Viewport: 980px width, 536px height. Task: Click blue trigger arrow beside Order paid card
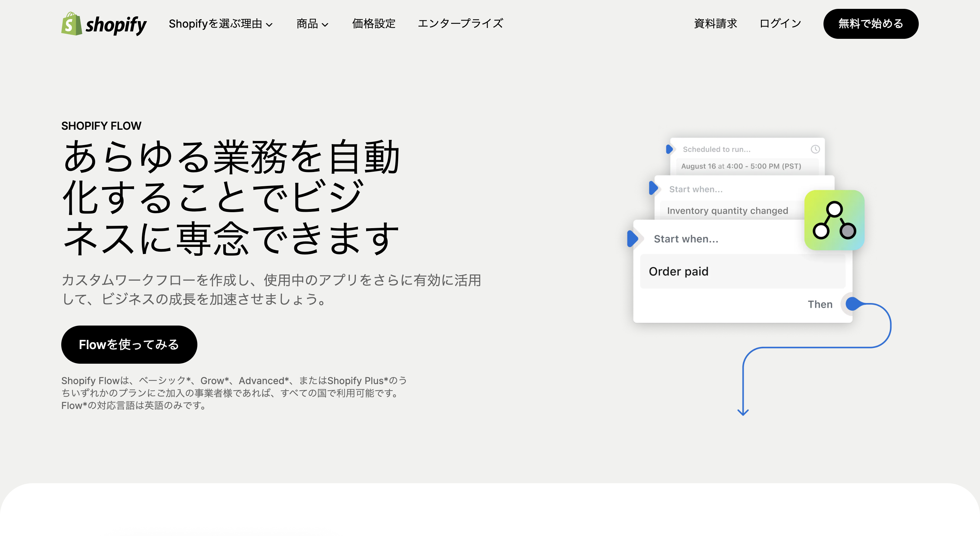tap(632, 239)
